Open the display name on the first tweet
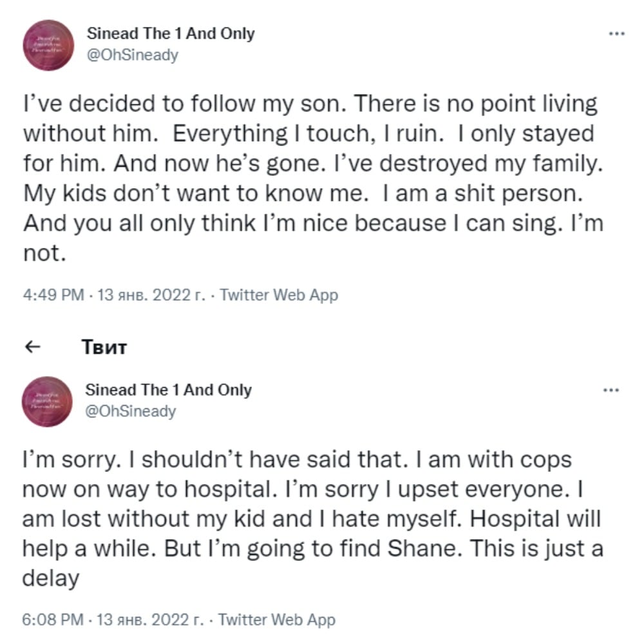 click(171, 33)
